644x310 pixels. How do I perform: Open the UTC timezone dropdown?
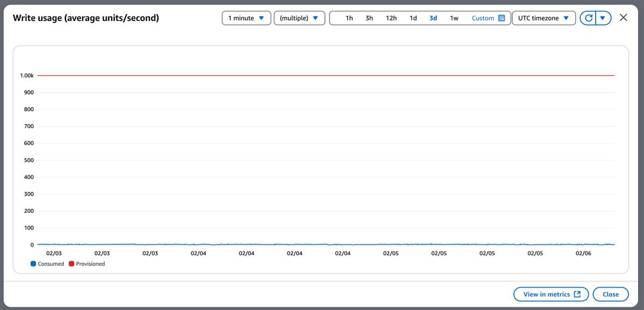pyautogui.click(x=544, y=18)
